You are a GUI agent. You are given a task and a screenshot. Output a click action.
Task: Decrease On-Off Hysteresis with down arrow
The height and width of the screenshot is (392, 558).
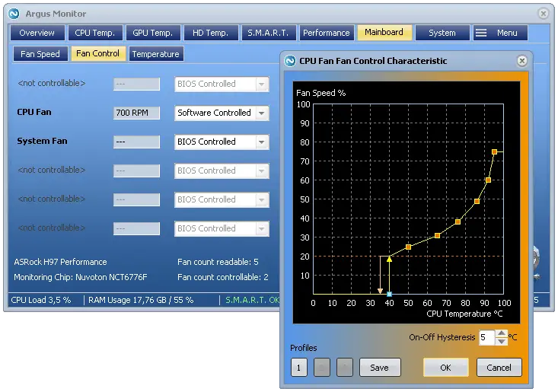tap(501, 341)
